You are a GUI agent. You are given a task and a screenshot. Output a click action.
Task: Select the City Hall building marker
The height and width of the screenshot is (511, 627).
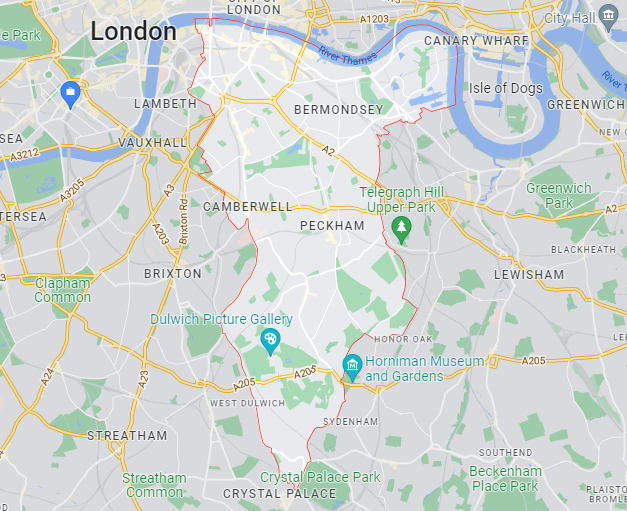point(608,18)
